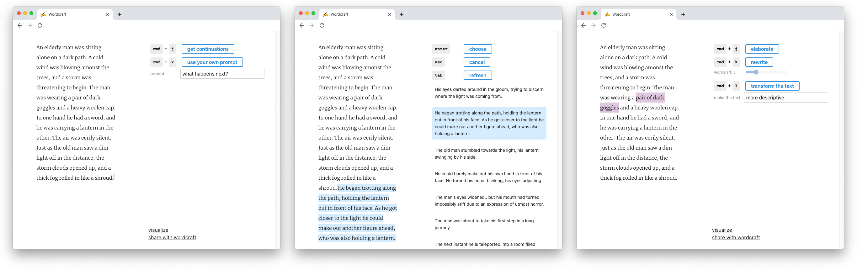Click inserted text 'He began trotting along' in middle editor
This screenshot has width=868, height=270.
point(367,188)
